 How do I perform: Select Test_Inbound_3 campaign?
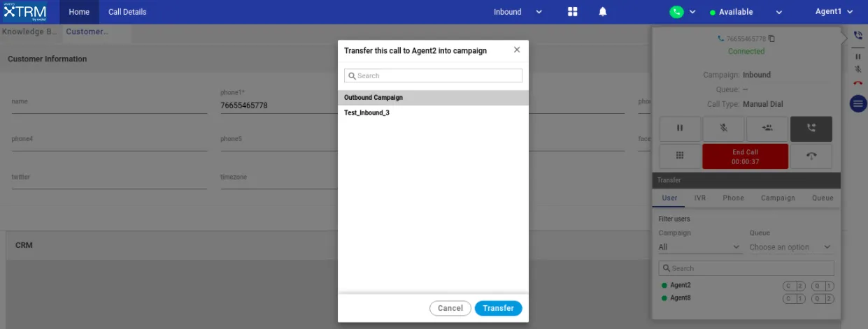click(433, 112)
